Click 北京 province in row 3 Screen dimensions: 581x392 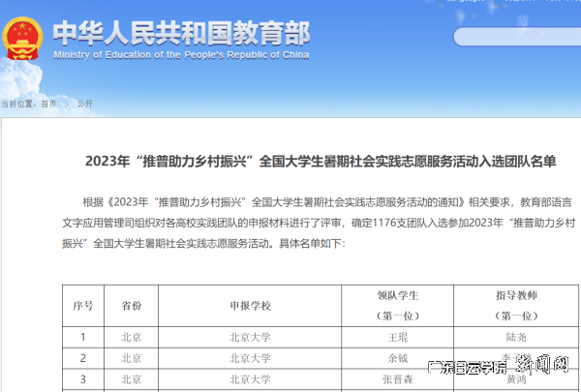pyautogui.click(x=132, y=378)
